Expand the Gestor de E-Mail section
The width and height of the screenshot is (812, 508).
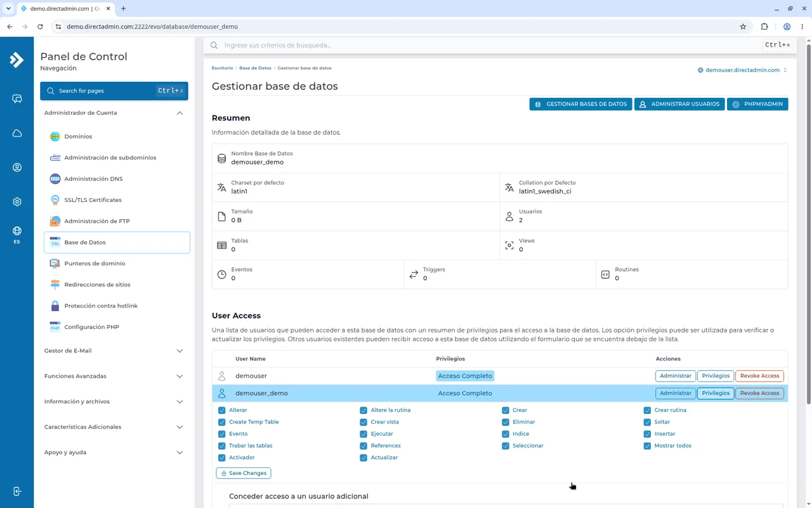tap(114, 351)
